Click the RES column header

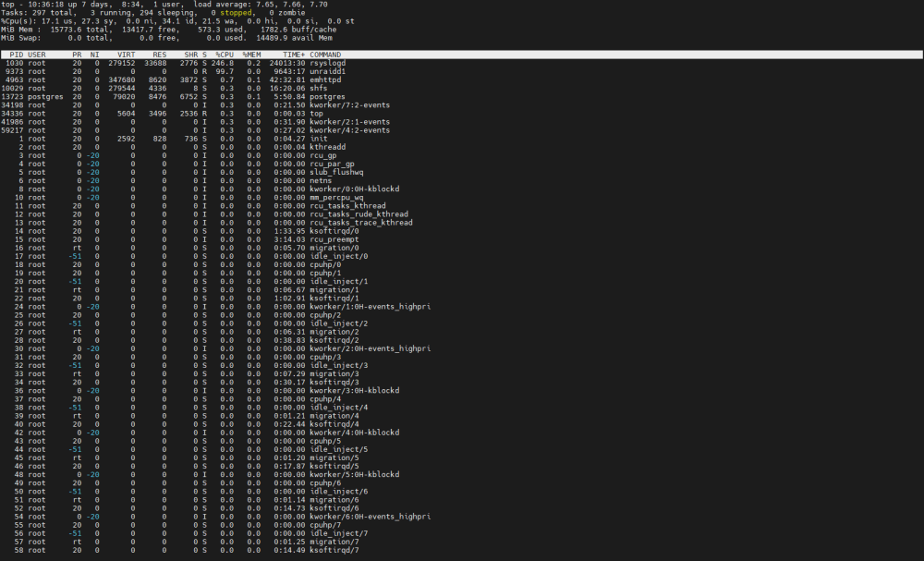160,55
